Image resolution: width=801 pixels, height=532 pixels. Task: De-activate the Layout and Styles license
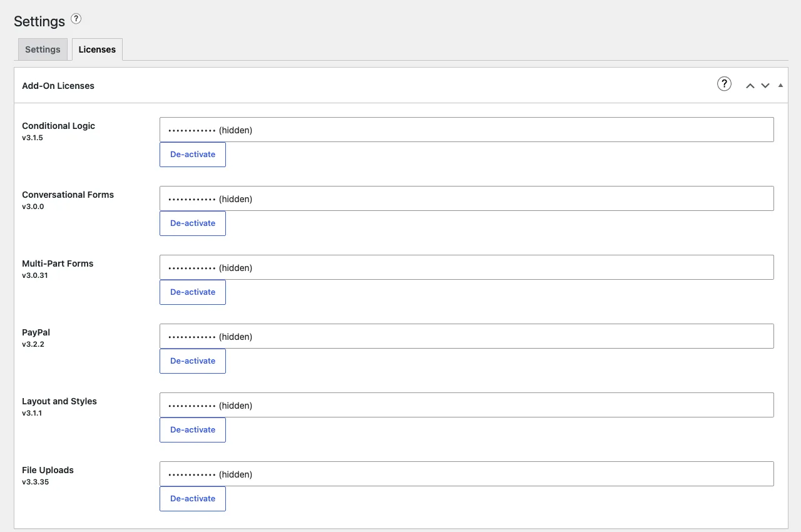193,430
